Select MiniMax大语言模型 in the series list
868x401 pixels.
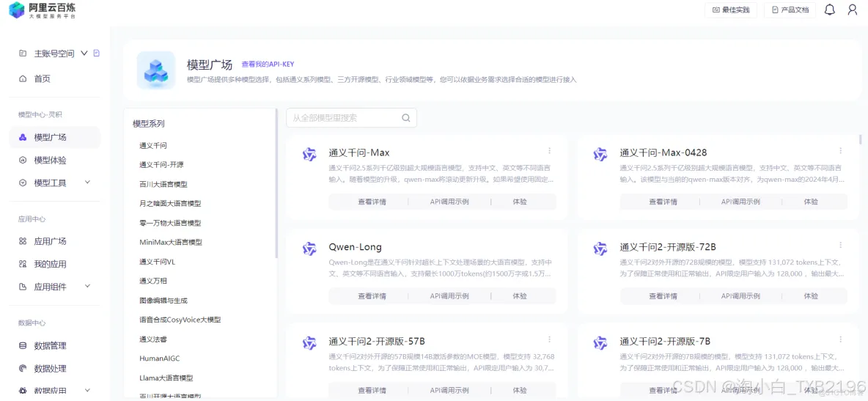coord(171,242)
